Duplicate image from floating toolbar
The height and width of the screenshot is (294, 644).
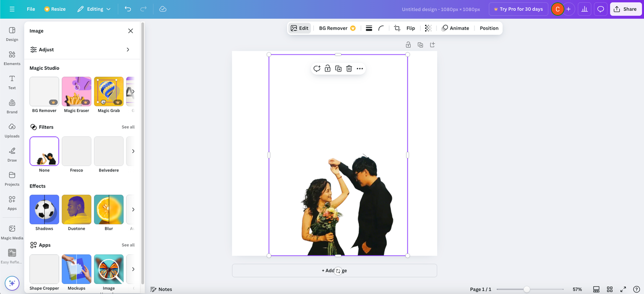point(339,68)
